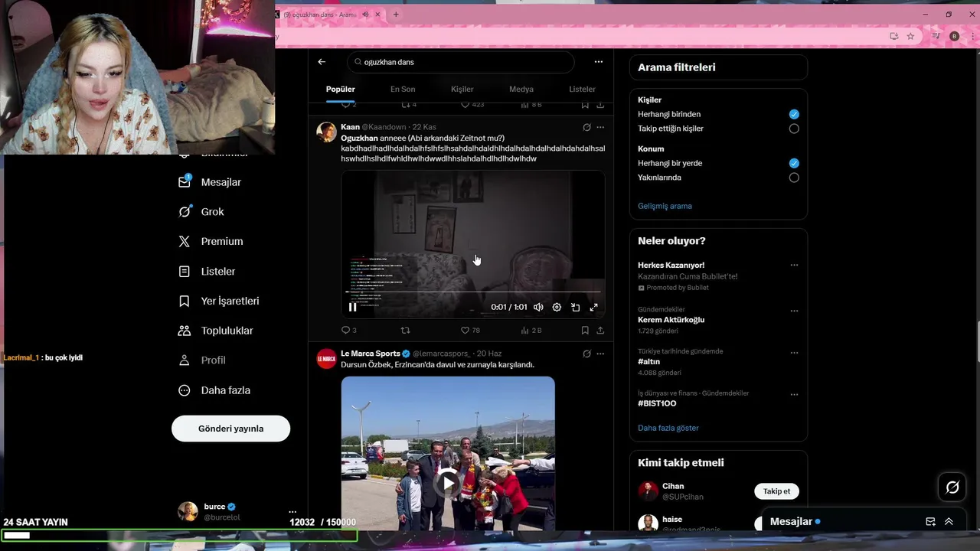Open Yer İşaretleri bookmarks in sidebar
This screenshot has width=980, height=551.
pyautogui.click(x=219, y=301)
